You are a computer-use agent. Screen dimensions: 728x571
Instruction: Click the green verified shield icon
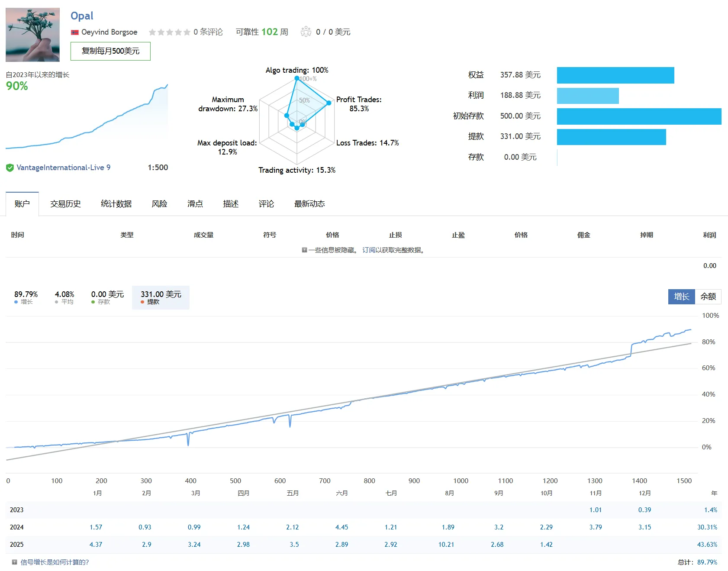10,168
